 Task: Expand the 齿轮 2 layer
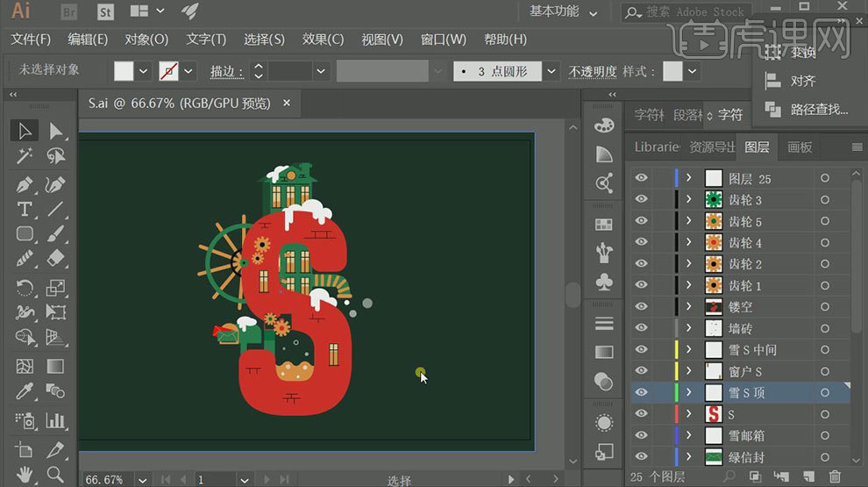pyautogui.click(x=688, y=263)
